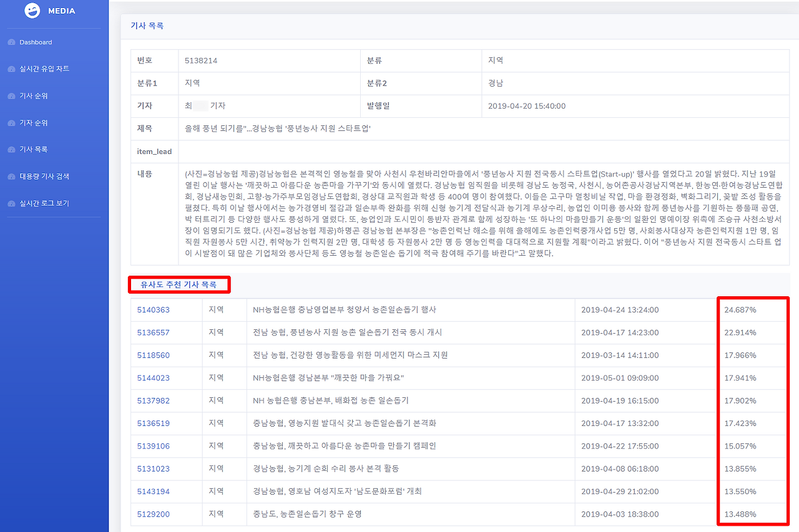
Task: Click the icon beside 대용량 기사 검색
Action: [x=11, y=177]
